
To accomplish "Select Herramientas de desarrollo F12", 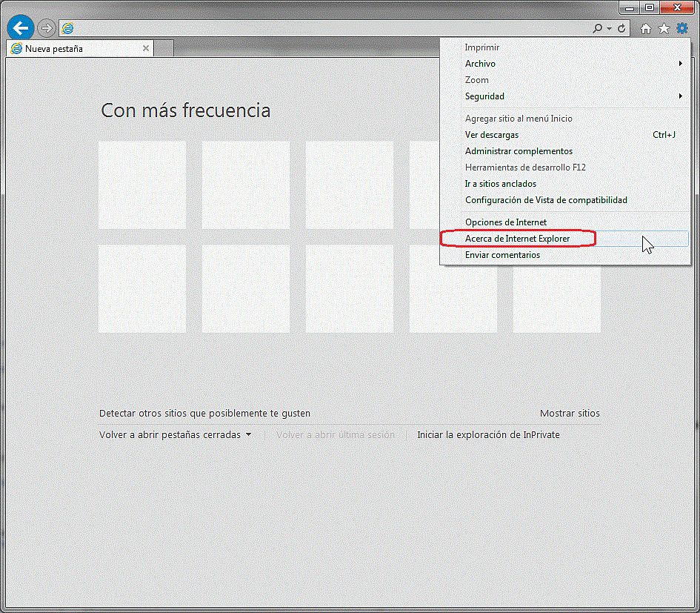I will click(x=565, y=167).
